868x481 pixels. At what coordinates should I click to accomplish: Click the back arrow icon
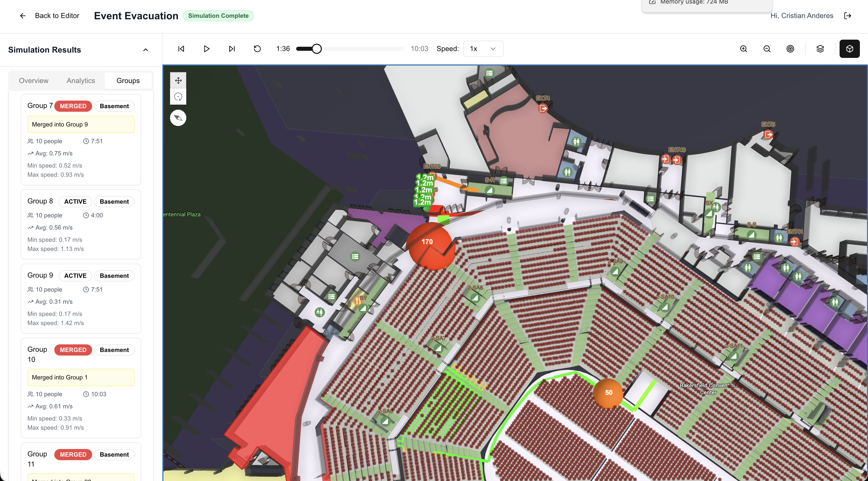[x=23, y=16]
